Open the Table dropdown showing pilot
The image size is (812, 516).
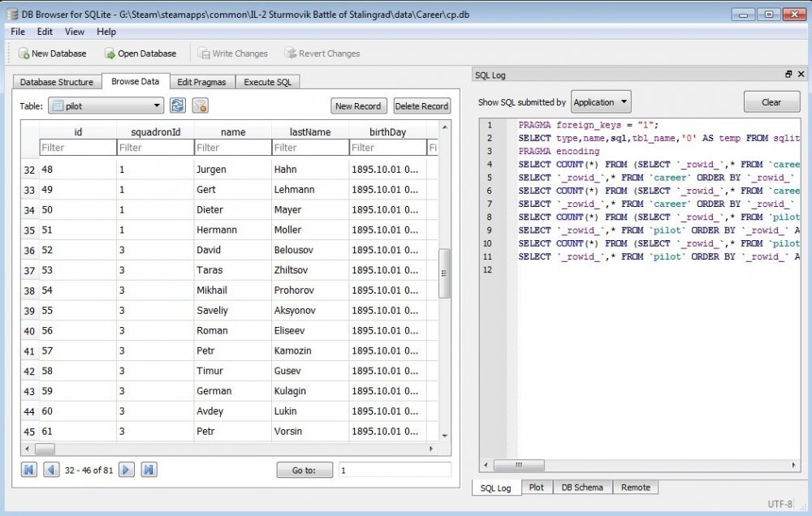(x=106, y=105)
